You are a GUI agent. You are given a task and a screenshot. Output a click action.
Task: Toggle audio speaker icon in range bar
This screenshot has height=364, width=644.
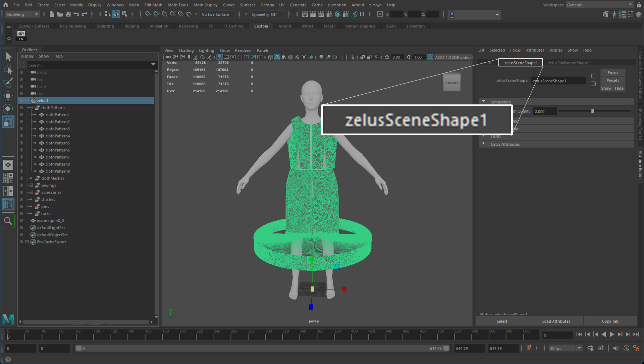616,348
